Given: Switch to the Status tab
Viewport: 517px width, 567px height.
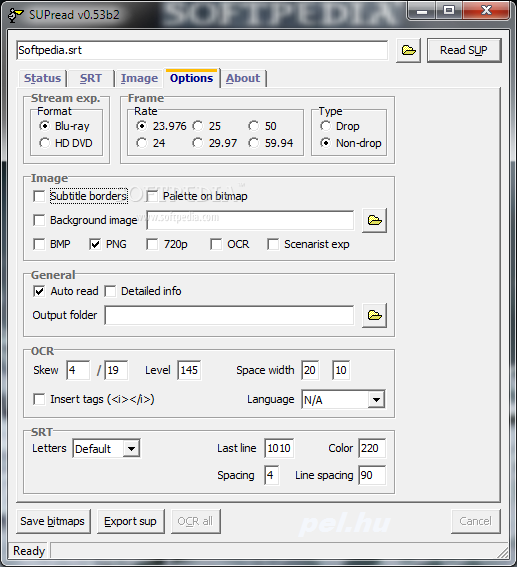Looking at the screenshot, I should (x=42, y=78).
